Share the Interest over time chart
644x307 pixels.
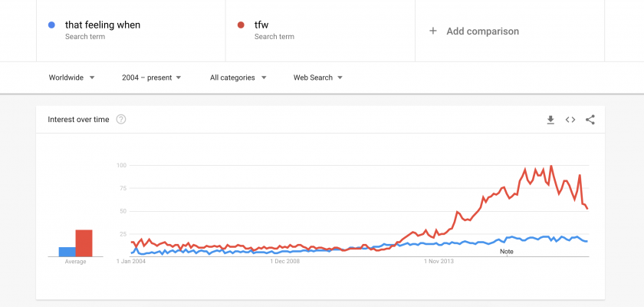click(x=590, y=120)
